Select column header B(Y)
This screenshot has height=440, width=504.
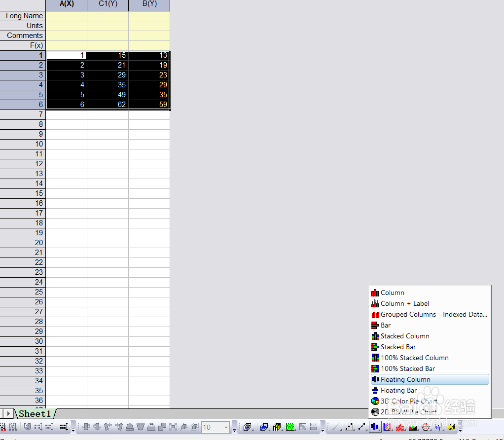149,4
